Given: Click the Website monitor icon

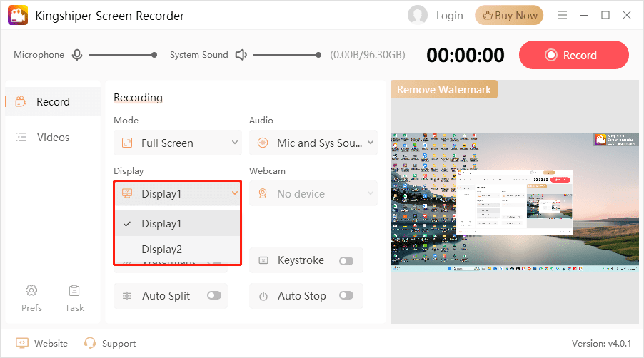Looking at the screenshot, I should [21, 343].
